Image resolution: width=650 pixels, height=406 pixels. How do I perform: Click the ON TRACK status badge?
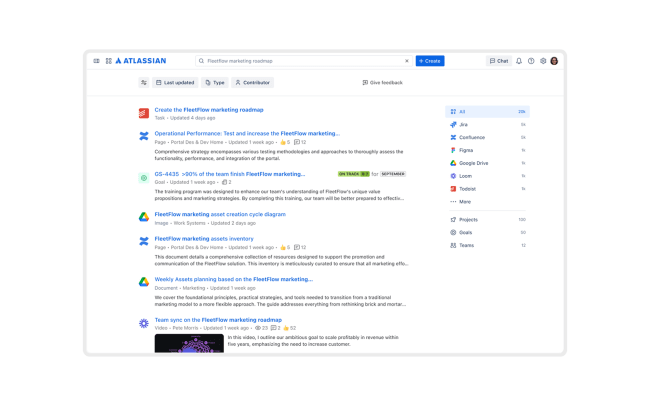pyautogui.click(x=354, y=174)
